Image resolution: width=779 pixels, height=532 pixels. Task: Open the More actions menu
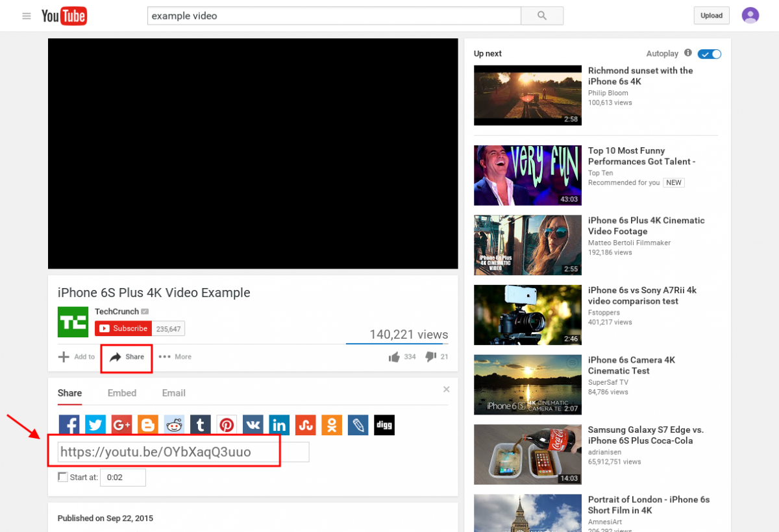[x=175, y=357]
